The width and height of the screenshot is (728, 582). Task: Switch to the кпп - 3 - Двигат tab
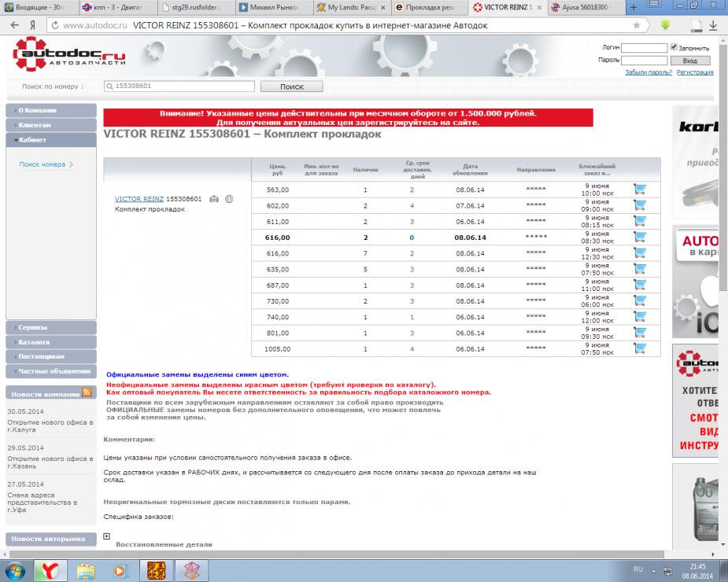point(118,7)
